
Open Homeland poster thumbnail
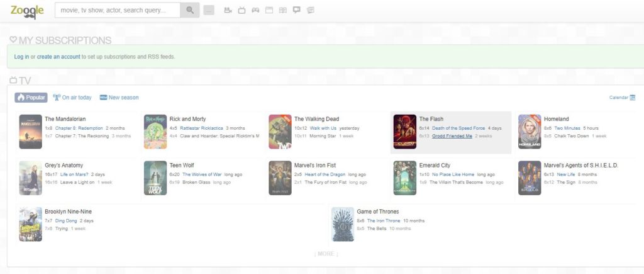click(530, 132)
